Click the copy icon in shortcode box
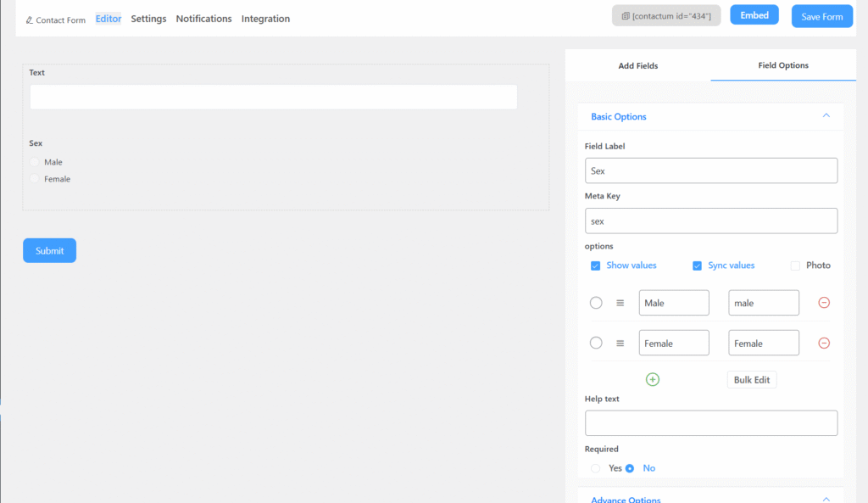This screenshot has width=868, height=503. tap(625, 16)
